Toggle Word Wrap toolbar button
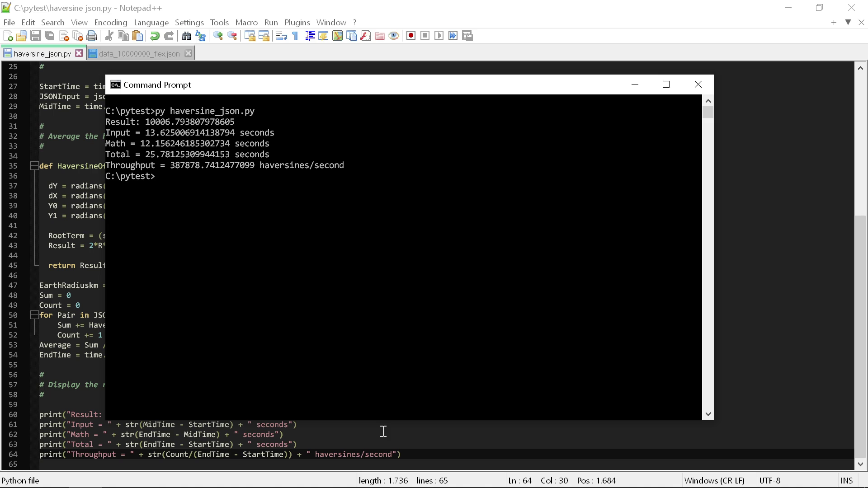 281,36
